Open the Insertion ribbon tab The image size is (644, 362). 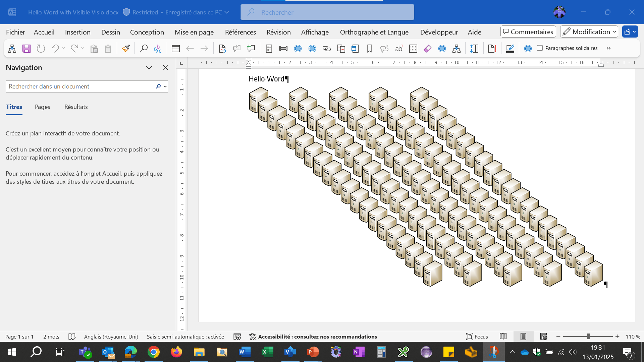click(x=78, y=32)
